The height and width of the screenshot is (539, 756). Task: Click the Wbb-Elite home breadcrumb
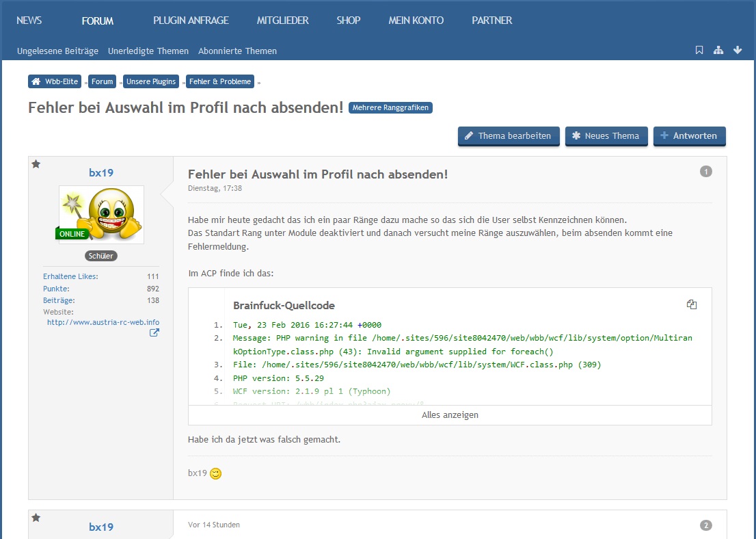click(x=56, y=81)
